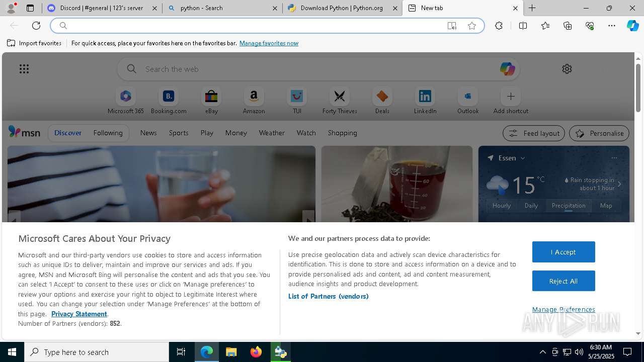
Task: Add this page to favorites star
Action: (472, 26)
